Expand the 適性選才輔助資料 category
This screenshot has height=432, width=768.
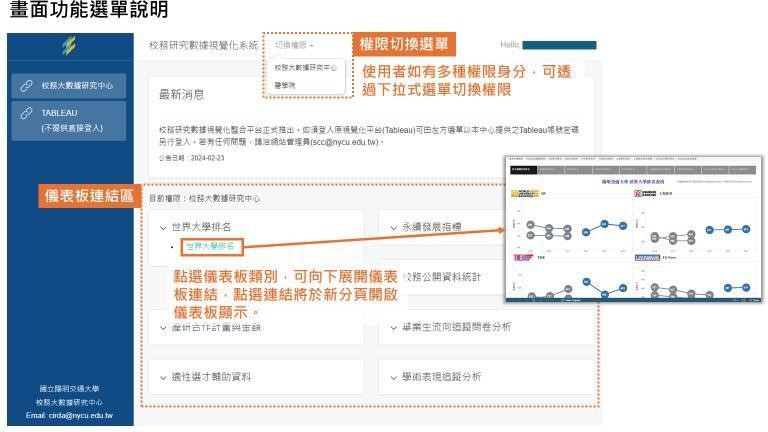205,376
